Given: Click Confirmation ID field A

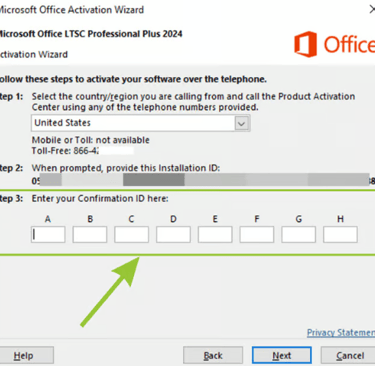Looking at the screenshot, I should coord(48,235).
